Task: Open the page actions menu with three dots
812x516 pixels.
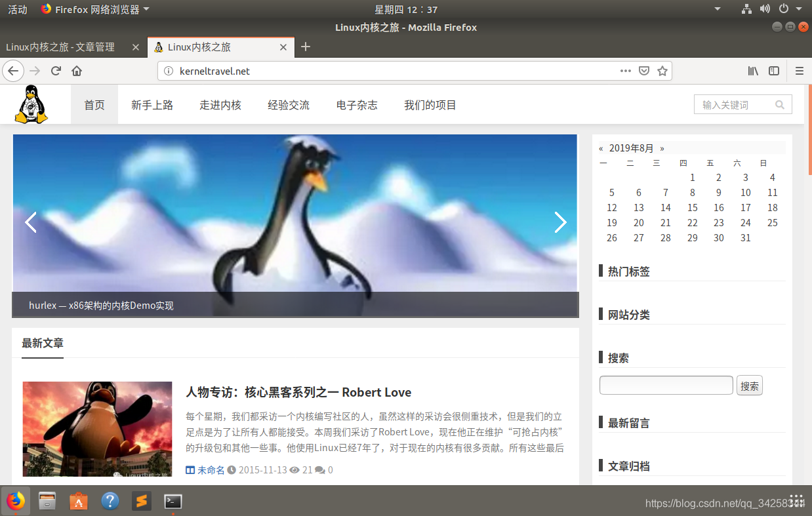Action: click(625, 71)
